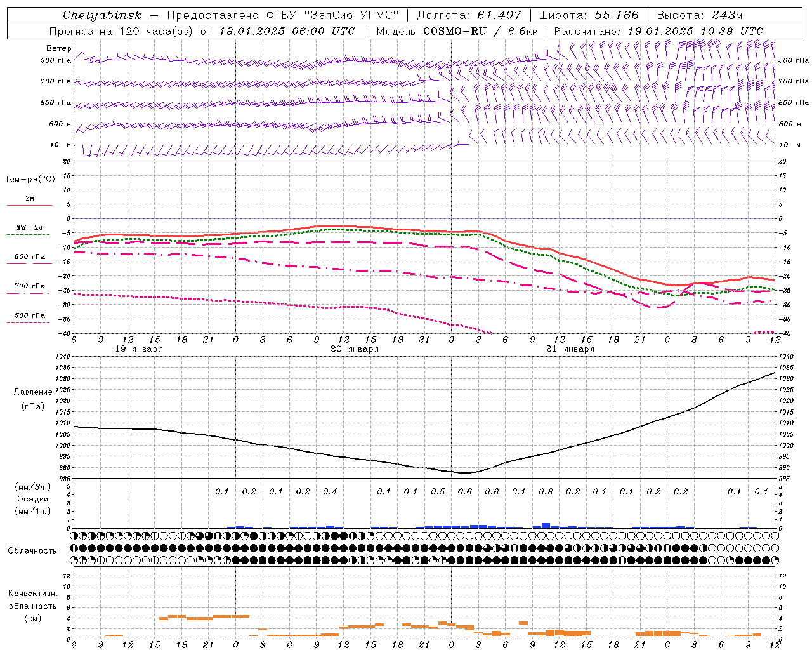Click the (км) convective cloud unit label
The image size is (812, 650).
(32, 618)
